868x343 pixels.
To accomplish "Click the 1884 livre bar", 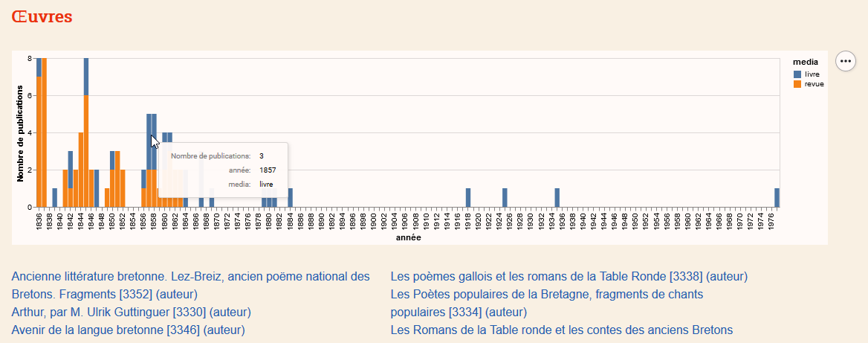I will pos(290,198).
